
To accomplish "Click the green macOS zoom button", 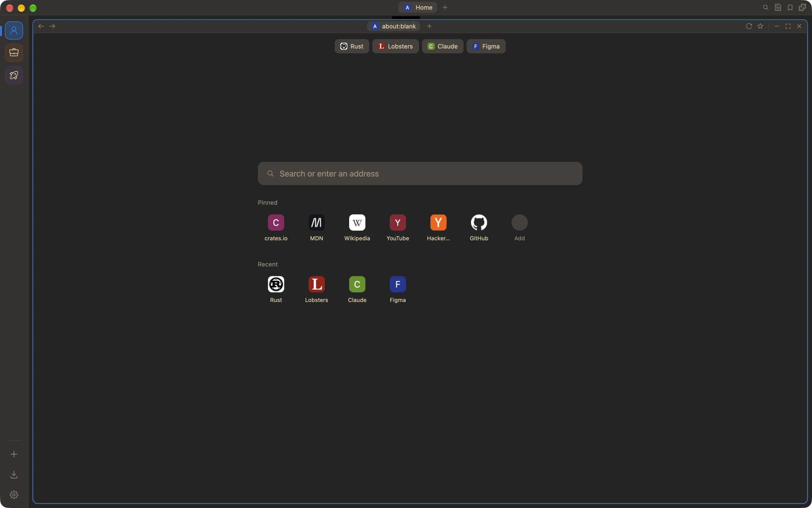I will (x=33, y=8).
